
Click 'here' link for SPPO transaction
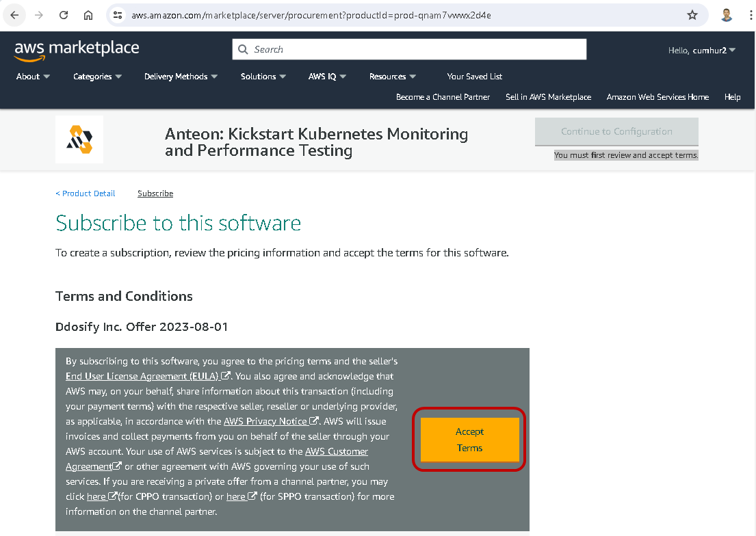pos(236,496)
